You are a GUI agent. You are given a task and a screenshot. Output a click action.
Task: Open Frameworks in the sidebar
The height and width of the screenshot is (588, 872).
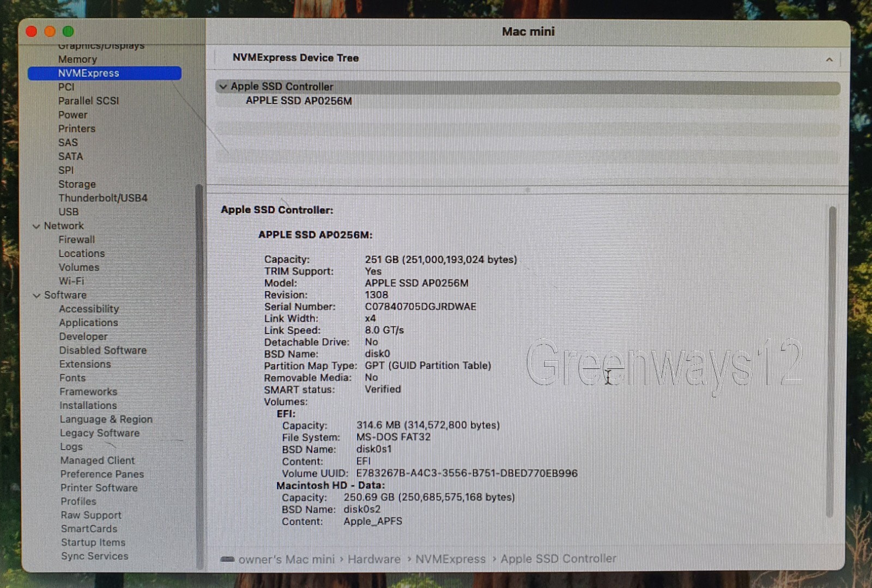pos(88,392)
